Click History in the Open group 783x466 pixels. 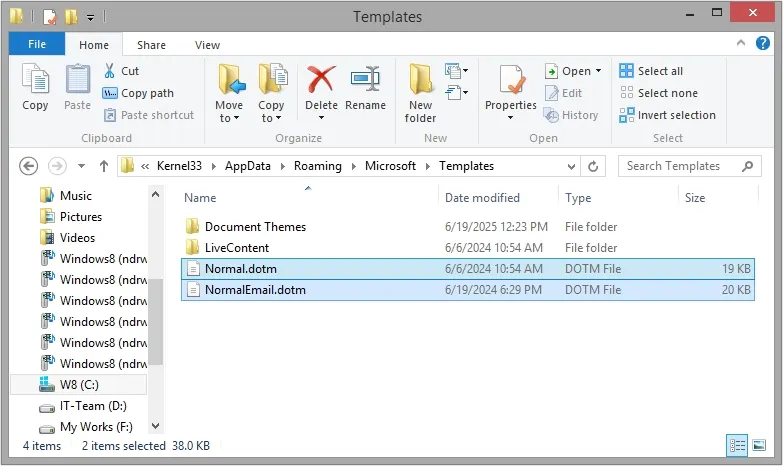point(571,115)
